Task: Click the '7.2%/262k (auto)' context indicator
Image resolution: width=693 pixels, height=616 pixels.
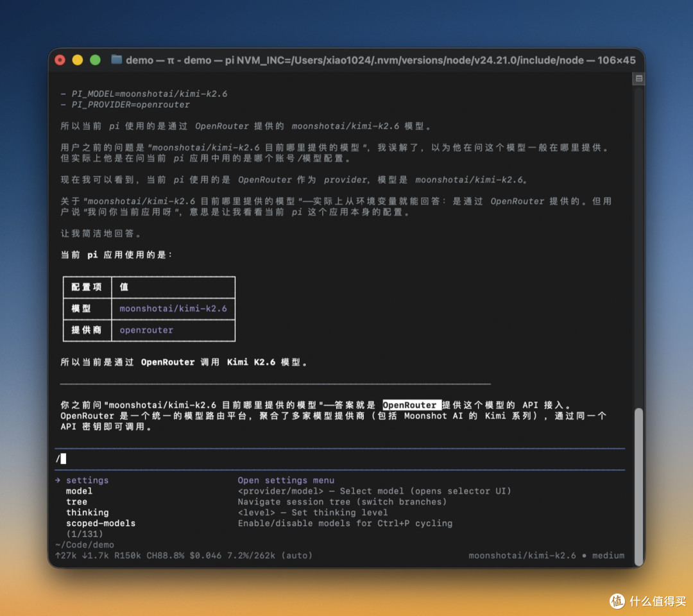Action: tap(269, 556)
